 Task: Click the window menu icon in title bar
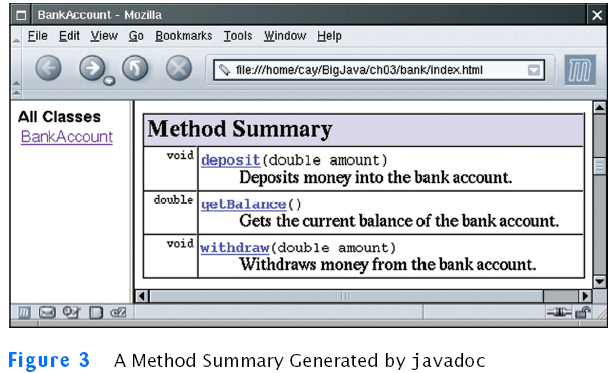click(x=21, y=15)
